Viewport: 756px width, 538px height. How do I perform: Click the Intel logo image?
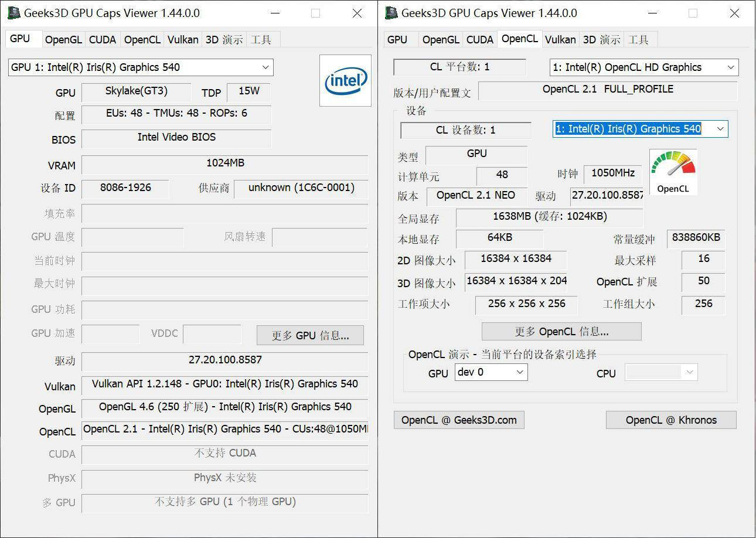pyautogui.click(x=345, y=80)
